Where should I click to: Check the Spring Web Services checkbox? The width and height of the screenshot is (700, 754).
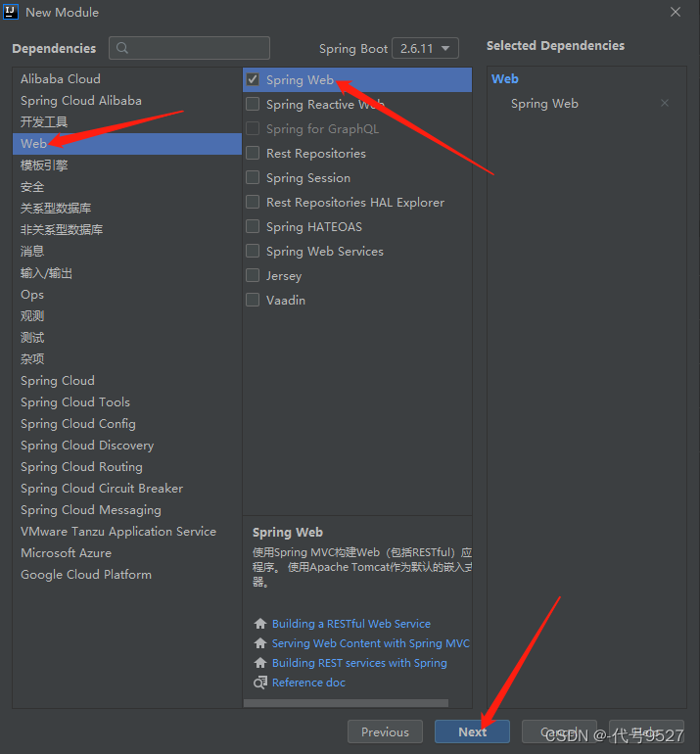tap(253, 251)
